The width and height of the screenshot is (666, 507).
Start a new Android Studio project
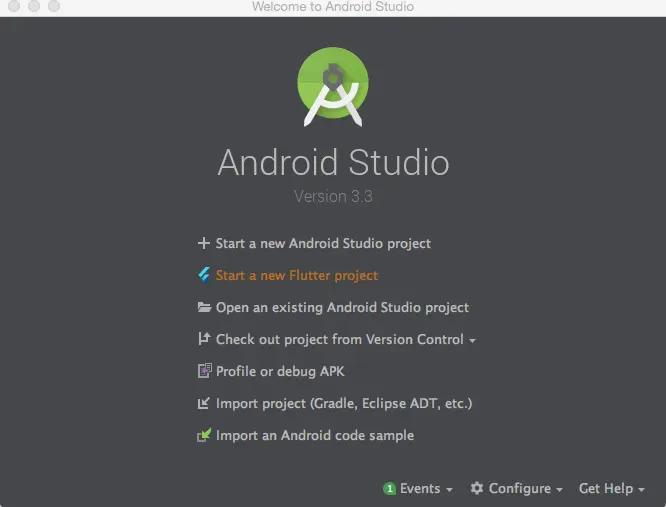323,243
